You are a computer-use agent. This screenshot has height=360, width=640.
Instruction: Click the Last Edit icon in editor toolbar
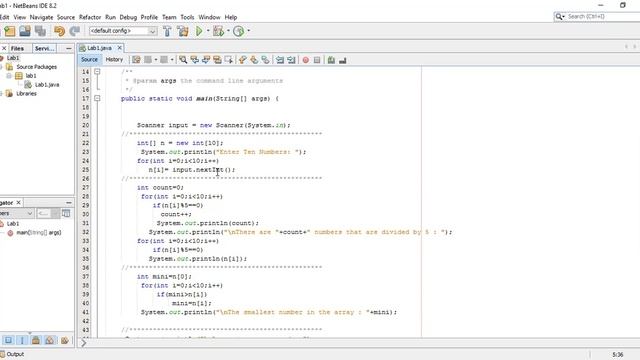[136, 60]
